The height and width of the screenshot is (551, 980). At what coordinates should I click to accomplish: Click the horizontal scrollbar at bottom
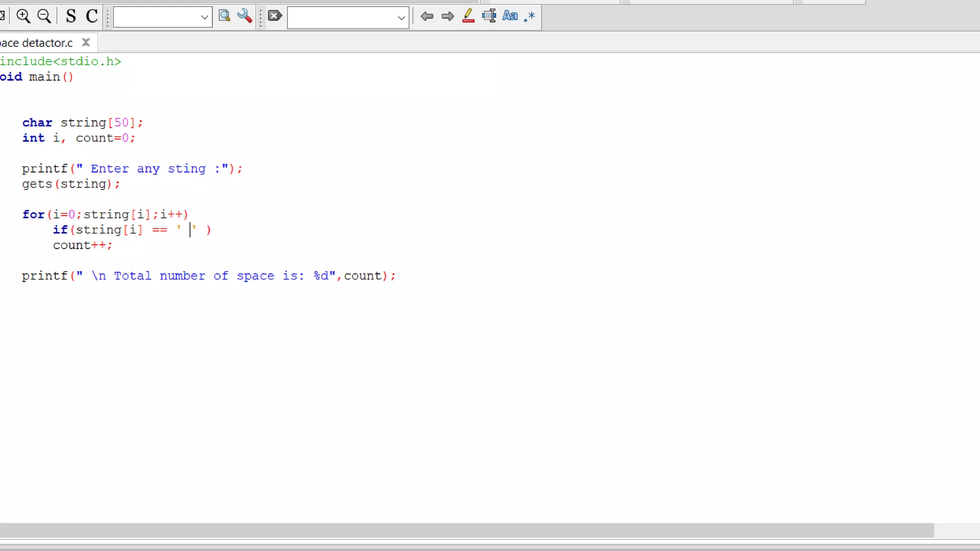(467, 530)
